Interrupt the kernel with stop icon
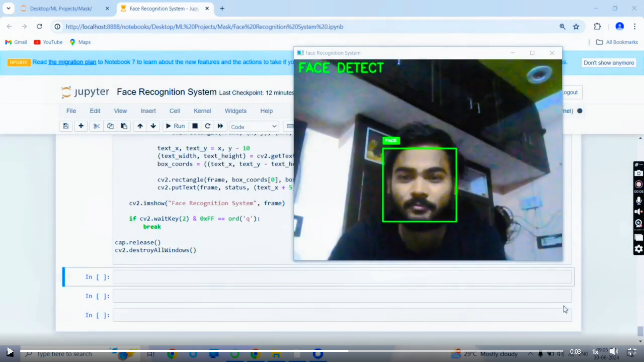Screen dimensions: 644x362 (x=195, y=126)
